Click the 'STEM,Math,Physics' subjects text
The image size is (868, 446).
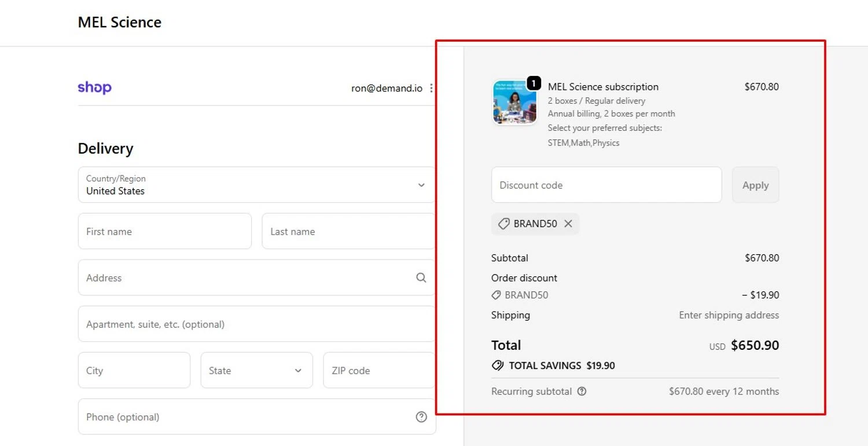pos(583,142)
